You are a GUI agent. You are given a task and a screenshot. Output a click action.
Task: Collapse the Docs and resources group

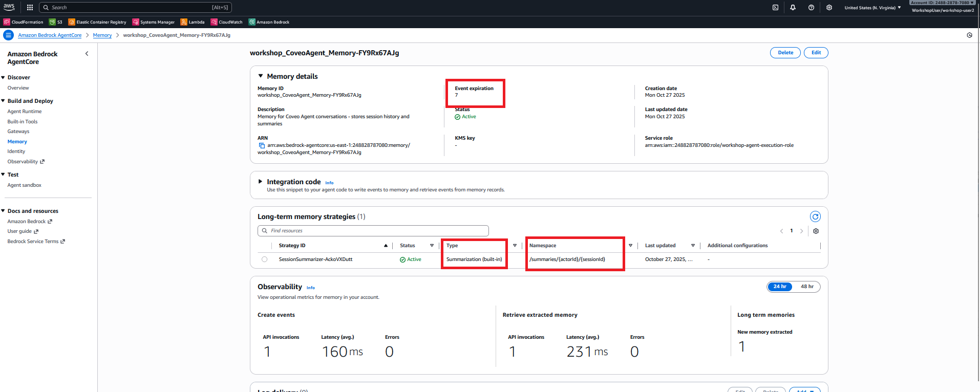point(3,211)
